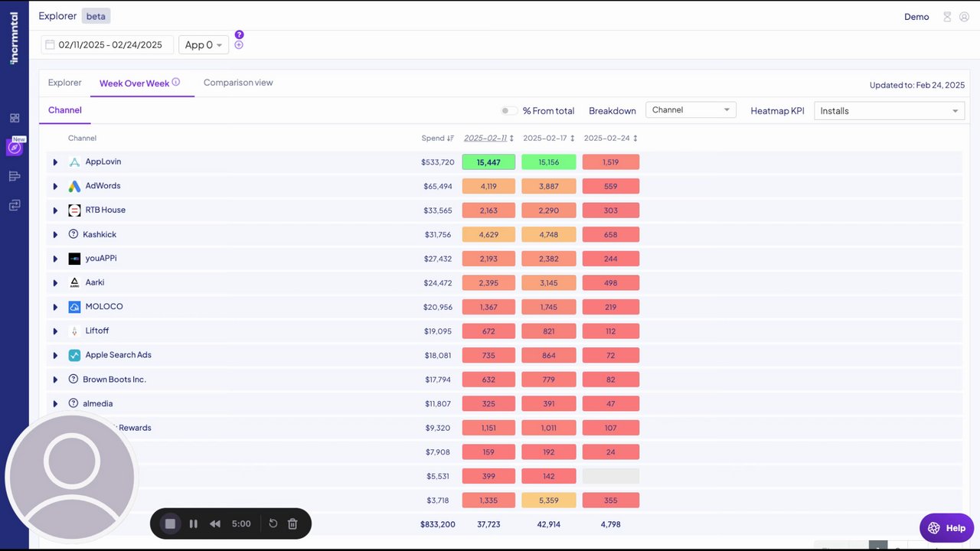
Task: Click the yellow 5,359 heatmap cell
Action: click(x=549, y=500)
